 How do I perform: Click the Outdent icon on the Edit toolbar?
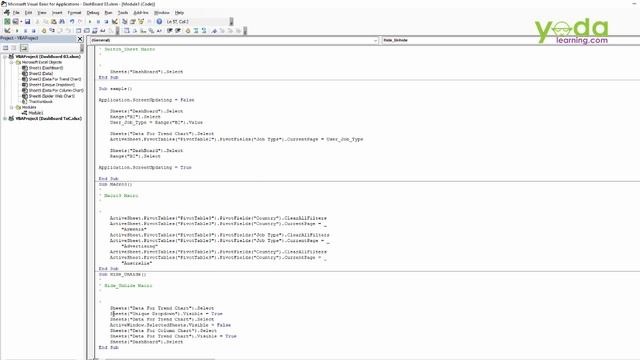pyautogui.click(x=178, y=31)
